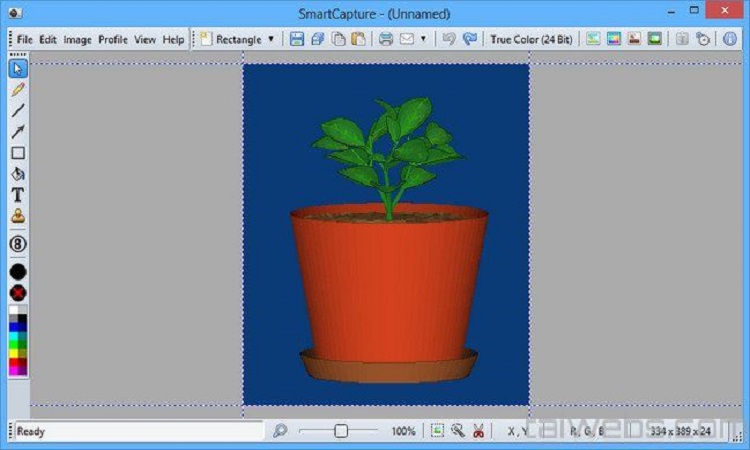Undo the last action
Screen dimensions: 750x450
pos(448,40)
